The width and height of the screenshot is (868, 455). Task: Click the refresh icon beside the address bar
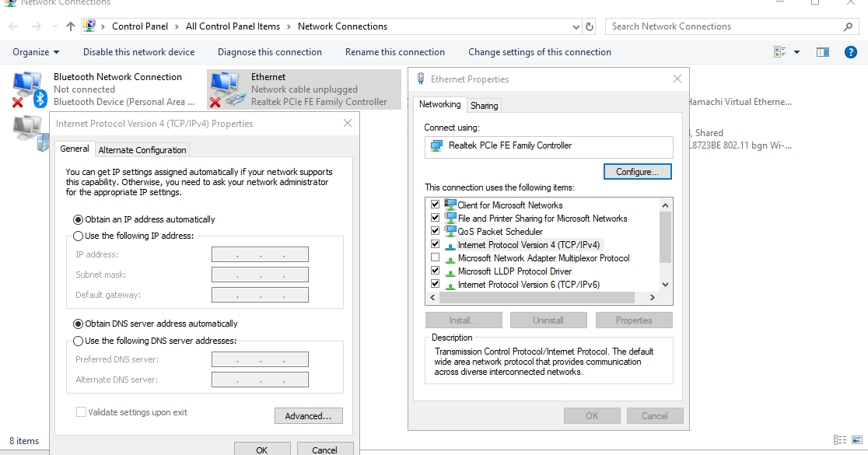click(x=589, y=26)
